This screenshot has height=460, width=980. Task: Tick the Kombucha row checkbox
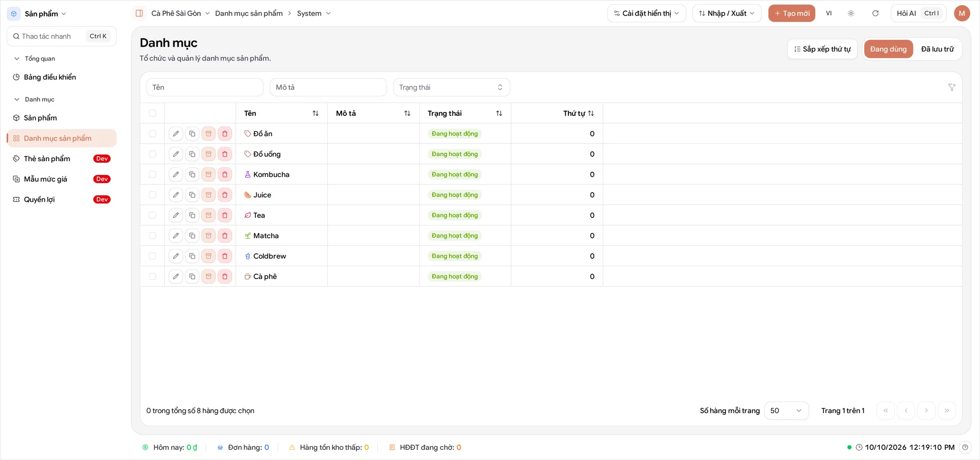[x=152, y=174]
